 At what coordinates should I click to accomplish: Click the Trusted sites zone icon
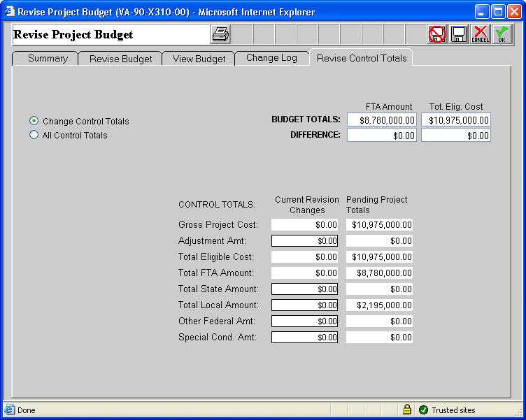pyautogui.click(x=423, y=410)
